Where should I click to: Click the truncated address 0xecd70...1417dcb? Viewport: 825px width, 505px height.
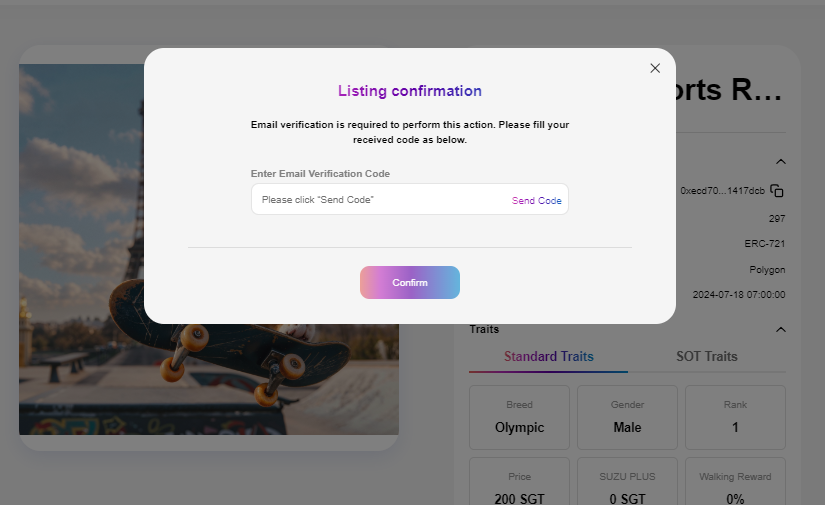722,191
